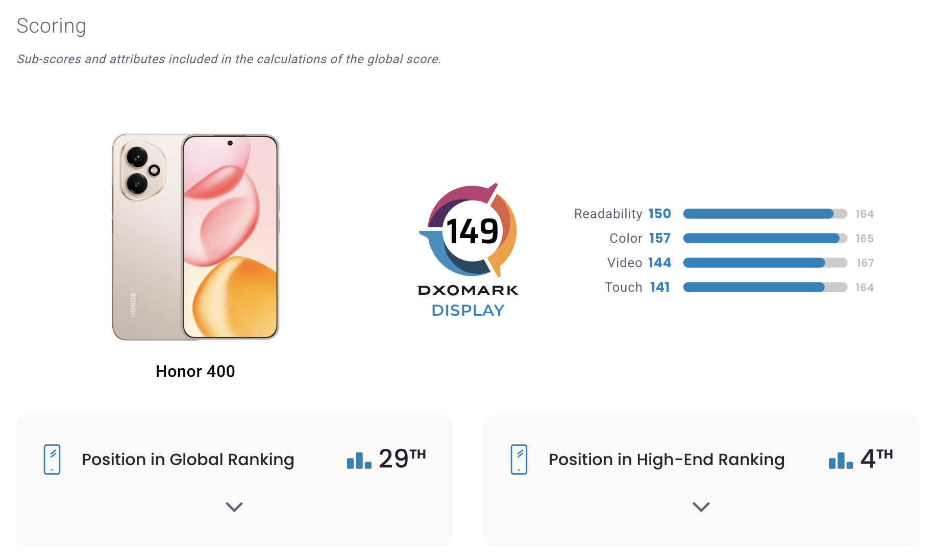Click the Honor 400 phone image

195,237
